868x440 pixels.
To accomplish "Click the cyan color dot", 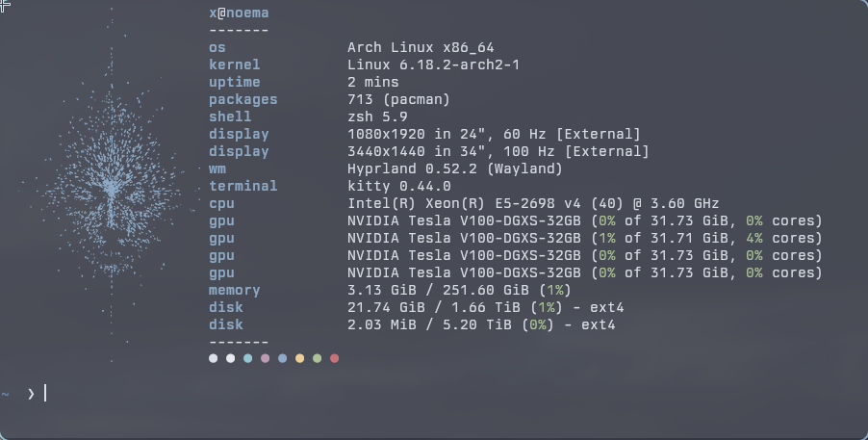I will (248, 358).
